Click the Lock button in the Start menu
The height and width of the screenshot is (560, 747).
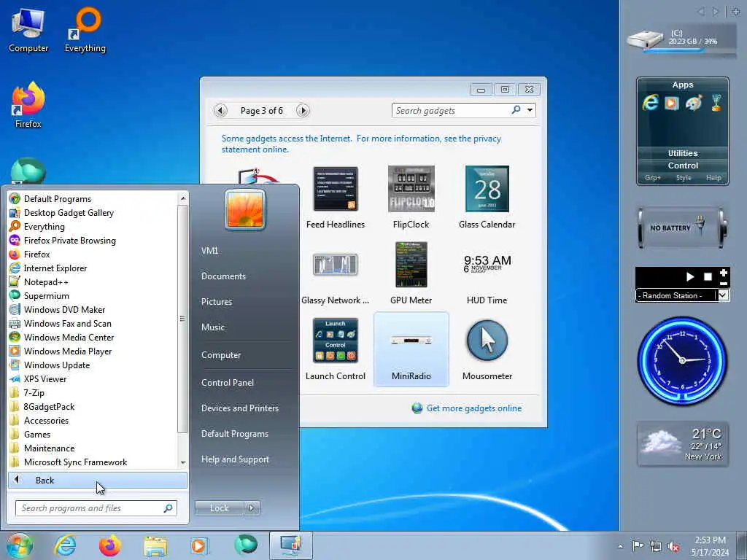(219, 508)
